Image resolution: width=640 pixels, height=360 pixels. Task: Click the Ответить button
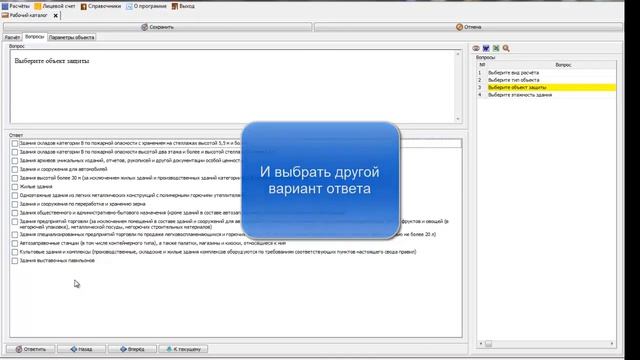[x=31, y=349]
